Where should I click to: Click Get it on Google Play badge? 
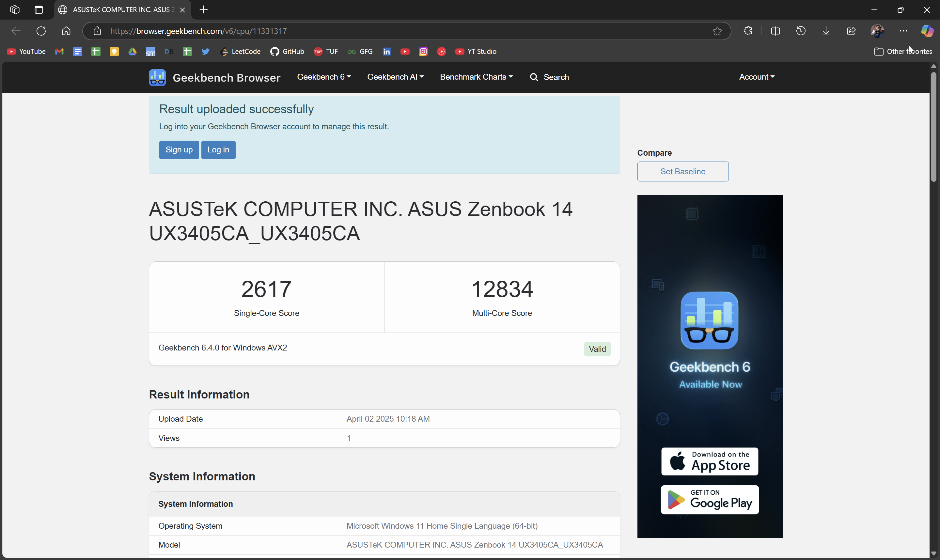click(x=710, y=500)
